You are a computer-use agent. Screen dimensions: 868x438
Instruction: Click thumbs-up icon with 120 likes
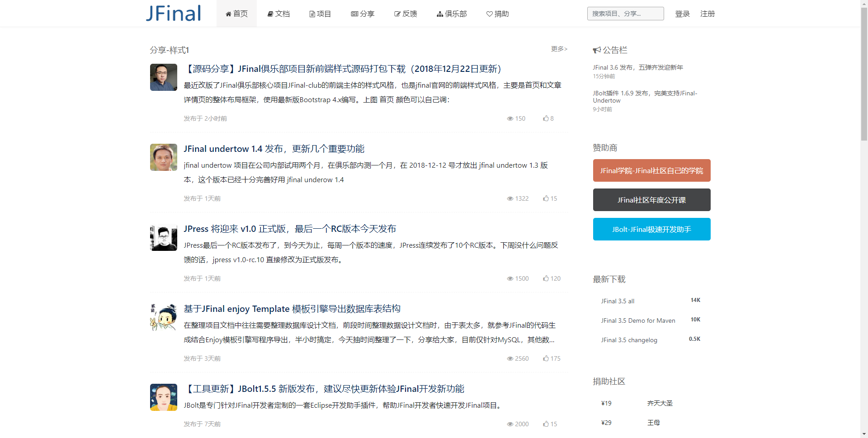[x=546, y=278]
